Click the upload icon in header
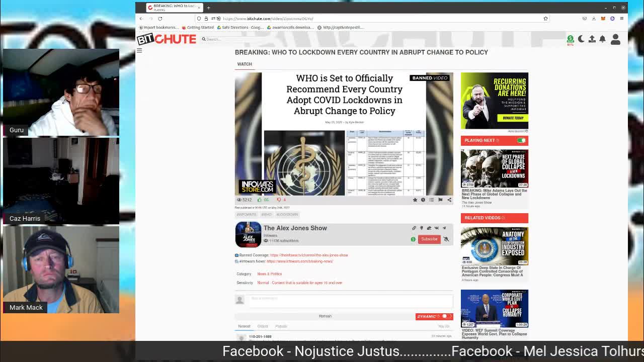The width and height of the screenshot is (644, 362). [x=592, y=39]
